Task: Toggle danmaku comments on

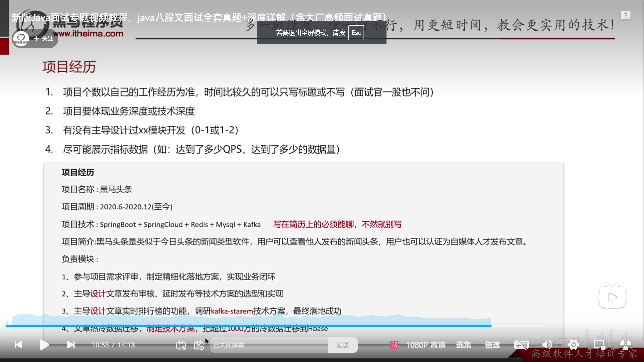Action: tap(181, 345)
